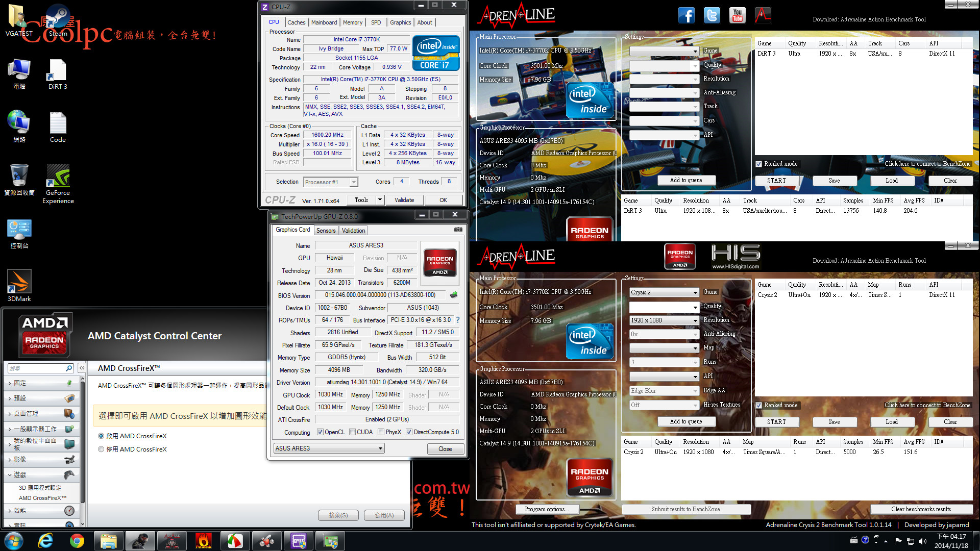The image size is (980, 551).
Task: Toggle the OpenCL checkbox in GPU-Z
Action: click(x=320, y=432)
